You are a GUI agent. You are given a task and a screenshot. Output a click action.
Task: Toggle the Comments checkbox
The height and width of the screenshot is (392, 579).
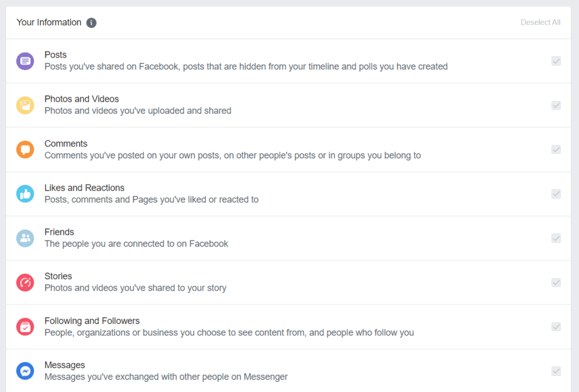[x=556, y=150]
